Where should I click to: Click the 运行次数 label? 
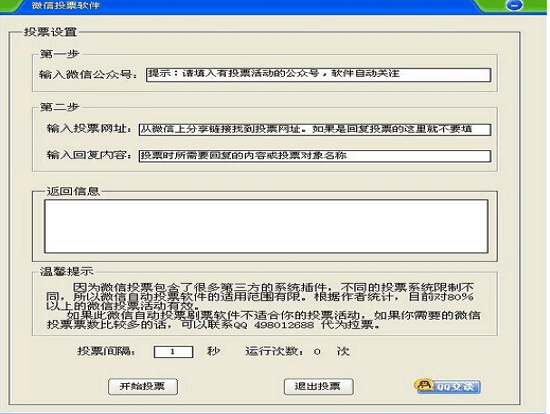pyautogui.click(x=275, y=351)
